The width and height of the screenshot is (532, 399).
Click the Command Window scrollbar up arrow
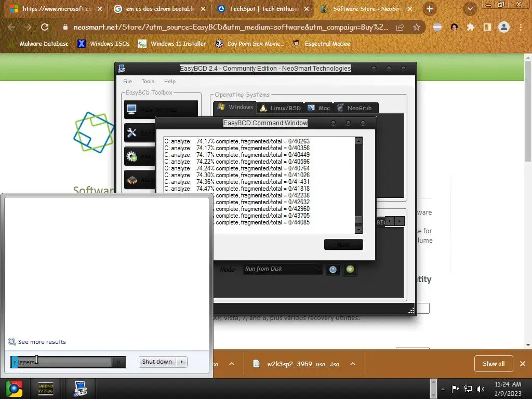[x=358, y=141]
